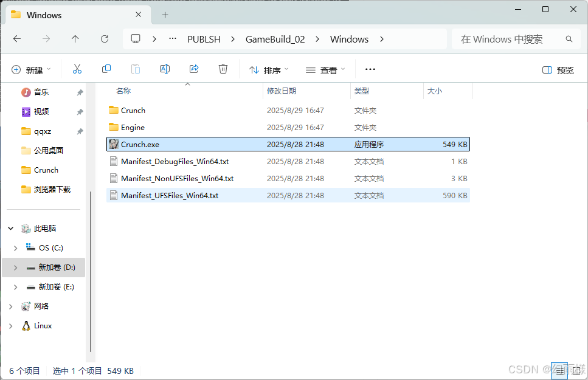Click the Copy icon in toolbar
This screenshot has width=588, height=380.
(x=106, y=69)
